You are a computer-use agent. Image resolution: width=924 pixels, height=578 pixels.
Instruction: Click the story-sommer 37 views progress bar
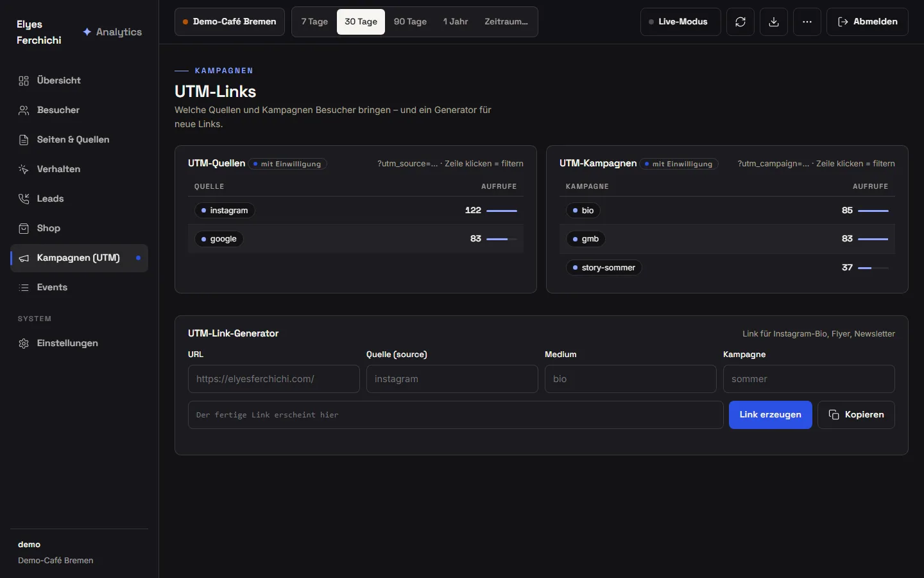point(873,268)
